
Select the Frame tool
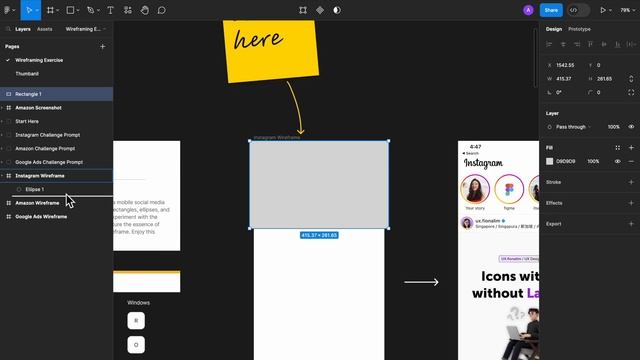50,10
